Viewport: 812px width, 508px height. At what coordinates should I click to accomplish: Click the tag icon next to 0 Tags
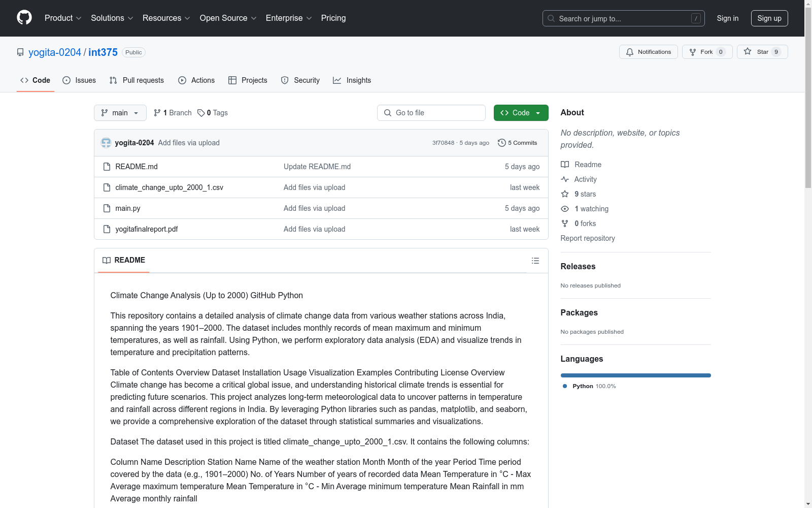tap(201, 113)
